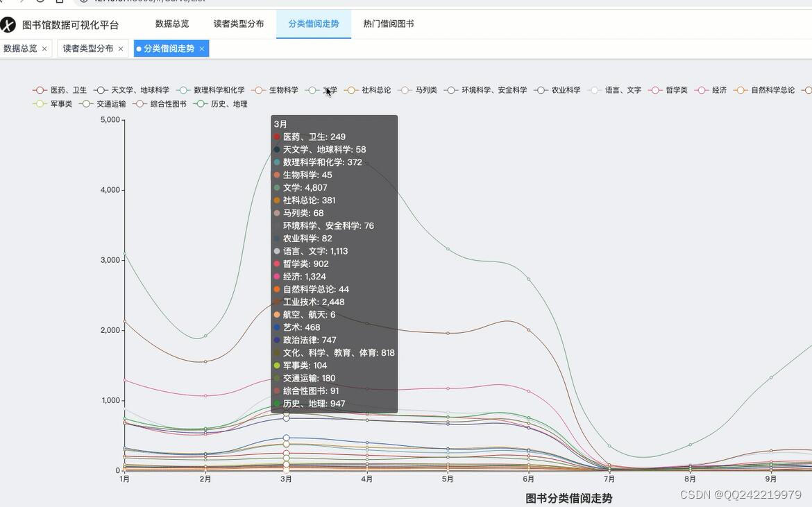
Task: Close the 分类借阅走势 tag tab
Action: coord(202,49)
